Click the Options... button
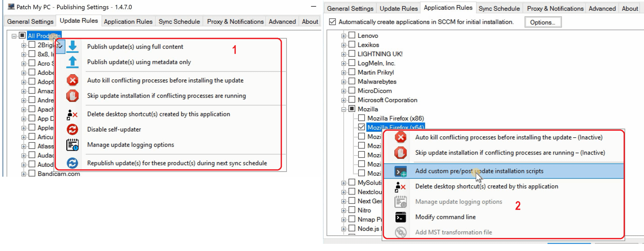644x251 pixels. coord(543,22)
